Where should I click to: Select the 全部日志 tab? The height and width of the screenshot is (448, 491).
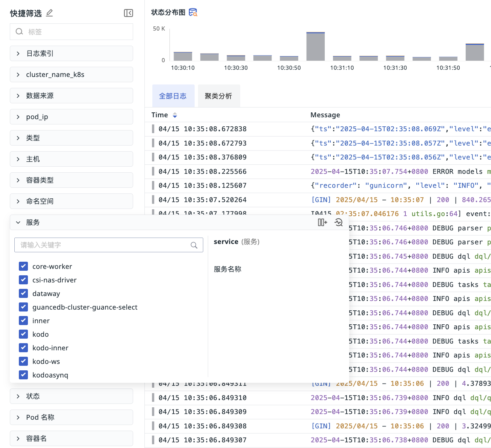pos(173,96)
